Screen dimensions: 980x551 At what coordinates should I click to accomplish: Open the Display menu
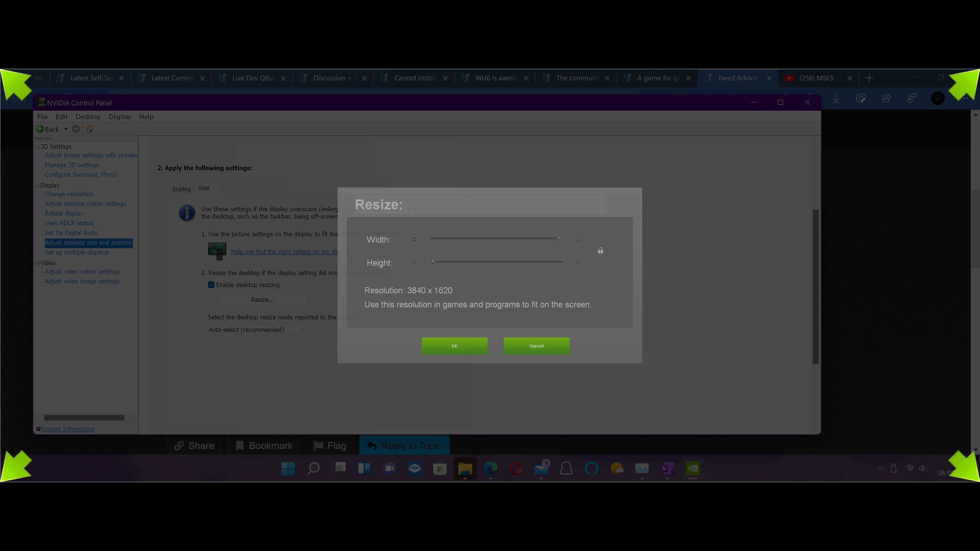coord(120,117)
